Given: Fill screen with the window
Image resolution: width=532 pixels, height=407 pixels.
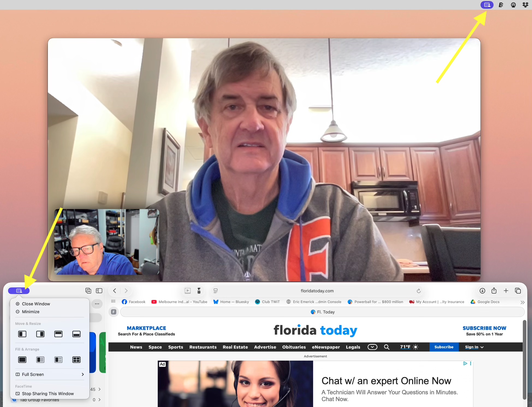Looking at the screenshot, I should (x=22, y=360).
